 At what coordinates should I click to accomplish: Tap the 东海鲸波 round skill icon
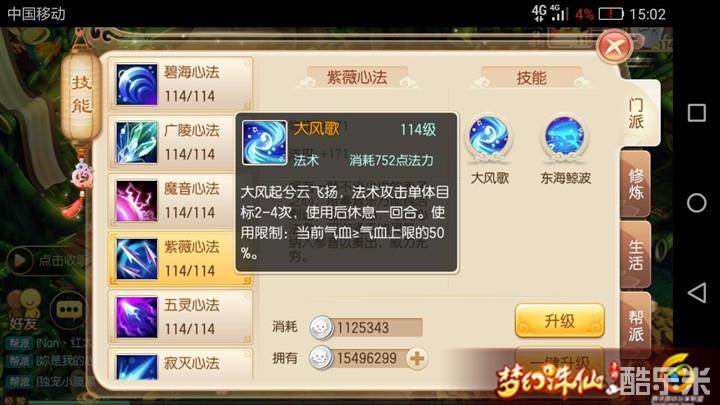[x=564, y=136]
